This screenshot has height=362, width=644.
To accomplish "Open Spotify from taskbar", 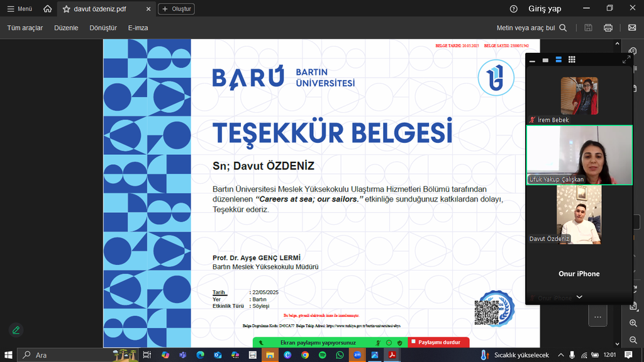I will (323, 354).
